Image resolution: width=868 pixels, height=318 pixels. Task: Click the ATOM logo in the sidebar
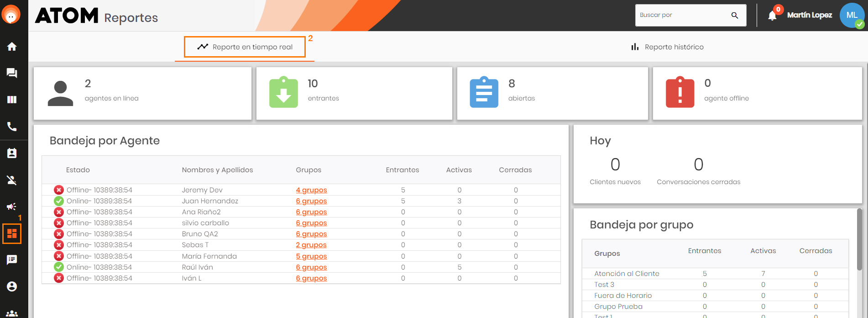click(11, 15)
